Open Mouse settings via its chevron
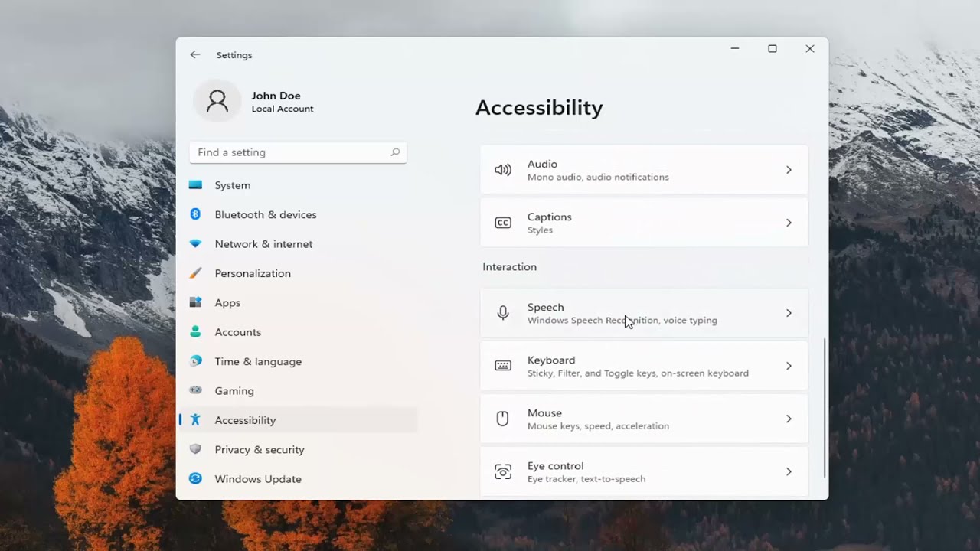The height and width of the screenshot is (551, 980). click(789, 419)
